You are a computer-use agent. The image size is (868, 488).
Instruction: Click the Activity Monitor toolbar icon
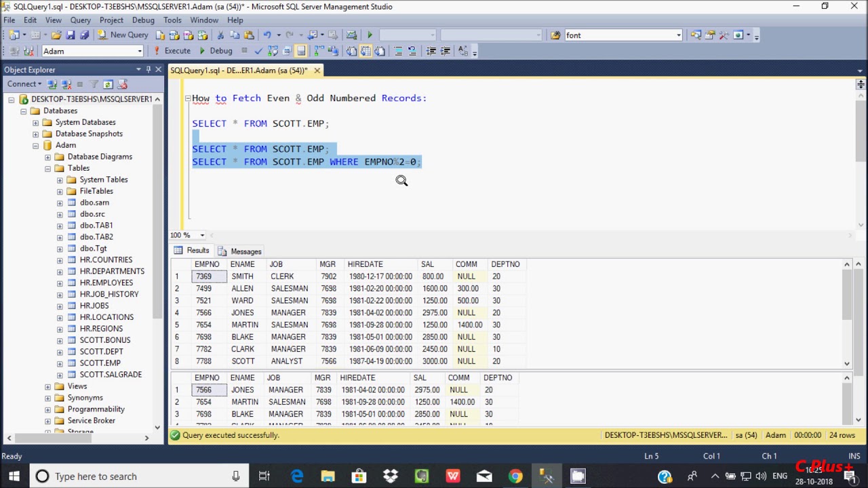(351, 35)
